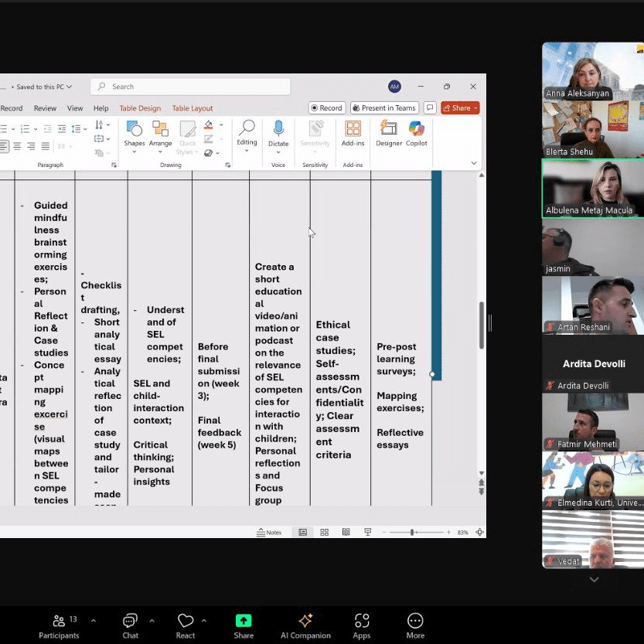Expand the Shapes gallery dropdown
The width and height of the screenshot is (644, 644).
134,152
